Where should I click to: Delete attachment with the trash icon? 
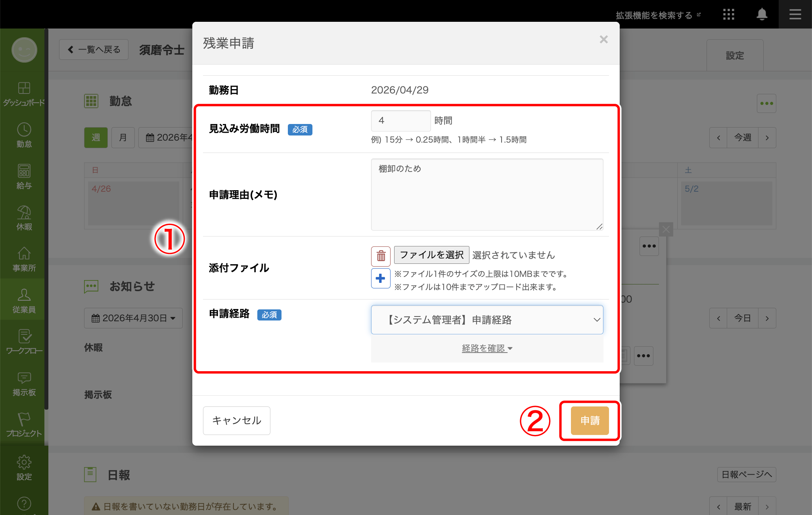(x=381, y=256)
